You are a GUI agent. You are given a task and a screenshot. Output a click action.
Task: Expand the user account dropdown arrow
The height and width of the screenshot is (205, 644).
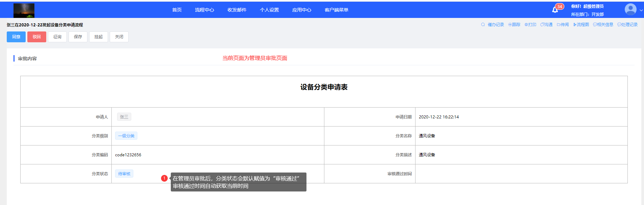click(x=641, y=10)
